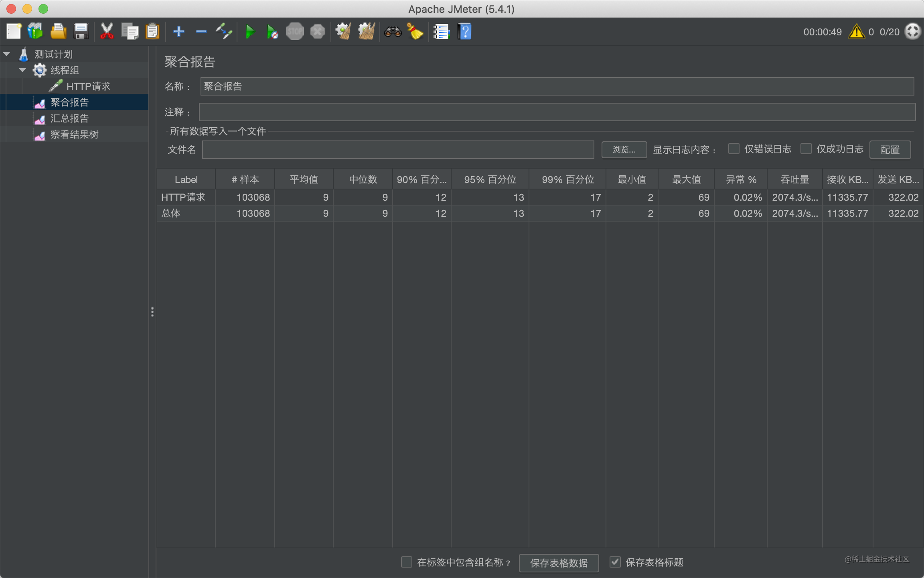This screenshot has width=924, height=578.
Task: Select 聚合报告 in the tree
Action: point(69,102)
